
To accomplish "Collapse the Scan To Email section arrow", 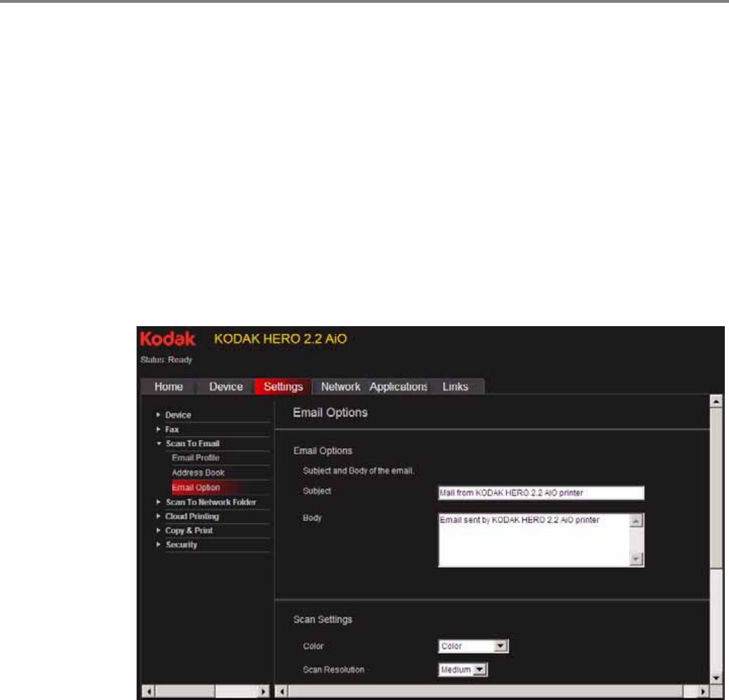I will coord(158,443).
